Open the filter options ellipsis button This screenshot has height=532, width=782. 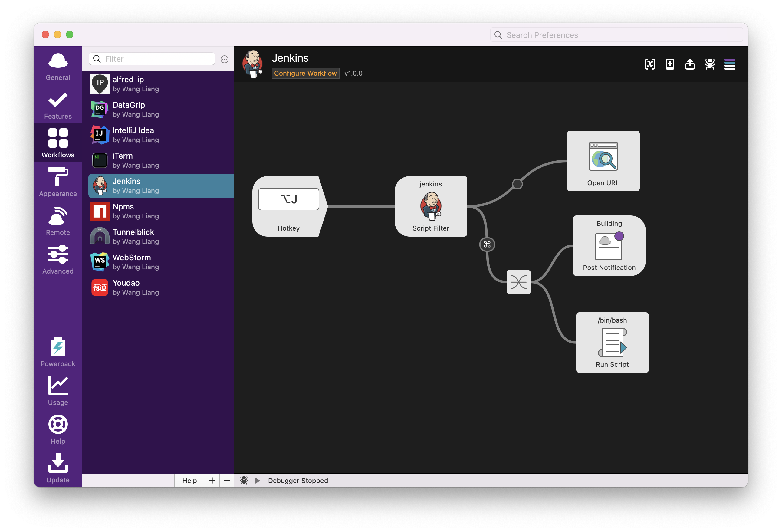click(x=225, y=59)
